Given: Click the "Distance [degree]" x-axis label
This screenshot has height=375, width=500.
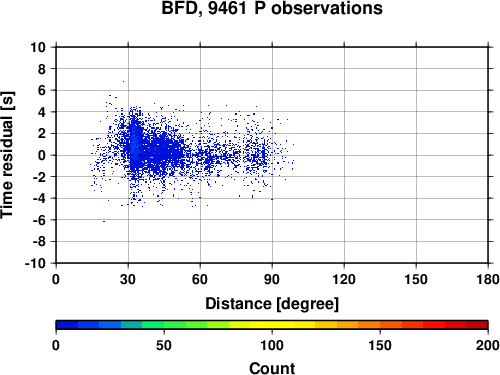Looking at the screenshot, I should click(272, 304).
